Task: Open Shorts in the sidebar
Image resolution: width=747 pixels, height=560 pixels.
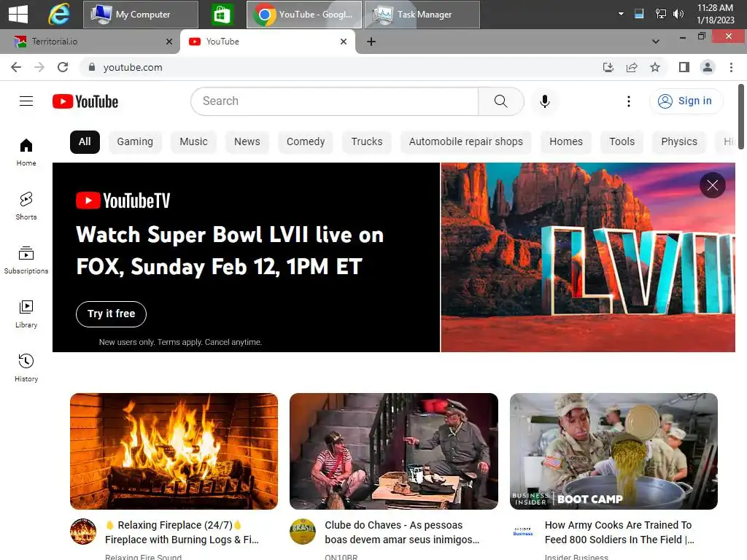Action: (26, 206)
